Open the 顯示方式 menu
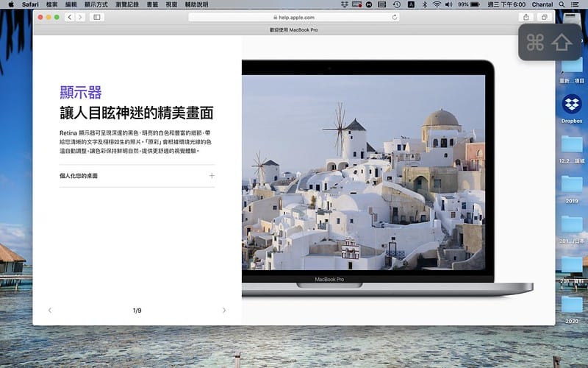588x368 pixels. pos(96,4)
